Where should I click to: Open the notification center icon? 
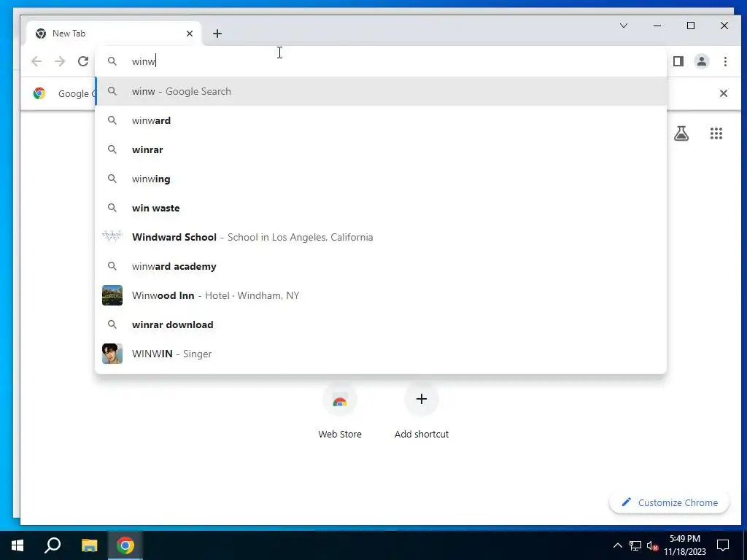[723, 545]
